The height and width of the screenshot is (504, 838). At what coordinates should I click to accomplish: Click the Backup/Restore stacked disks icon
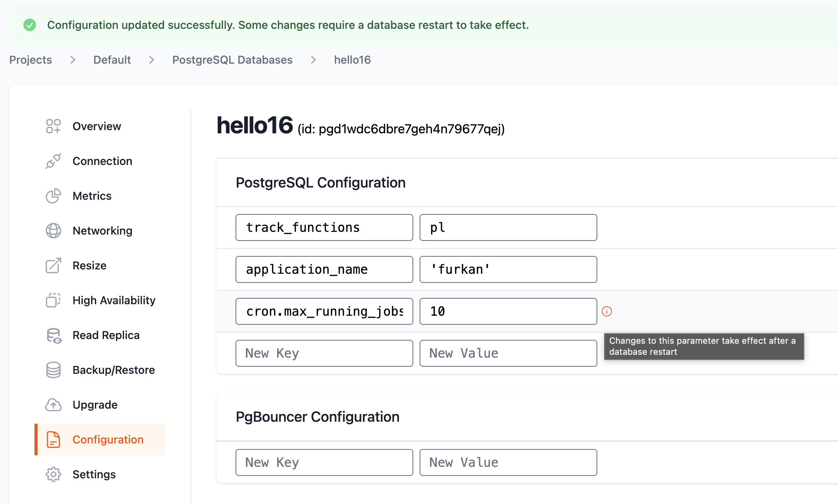53,370
